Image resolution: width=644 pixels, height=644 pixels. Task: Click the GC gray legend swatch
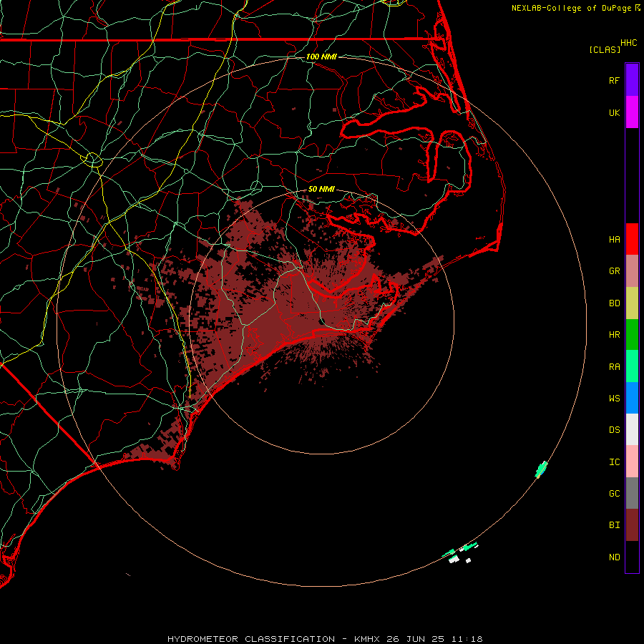tap(632, 493)
